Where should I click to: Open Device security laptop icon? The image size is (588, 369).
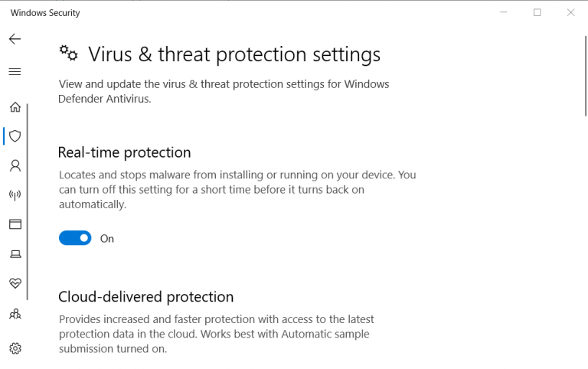[15, 254]
